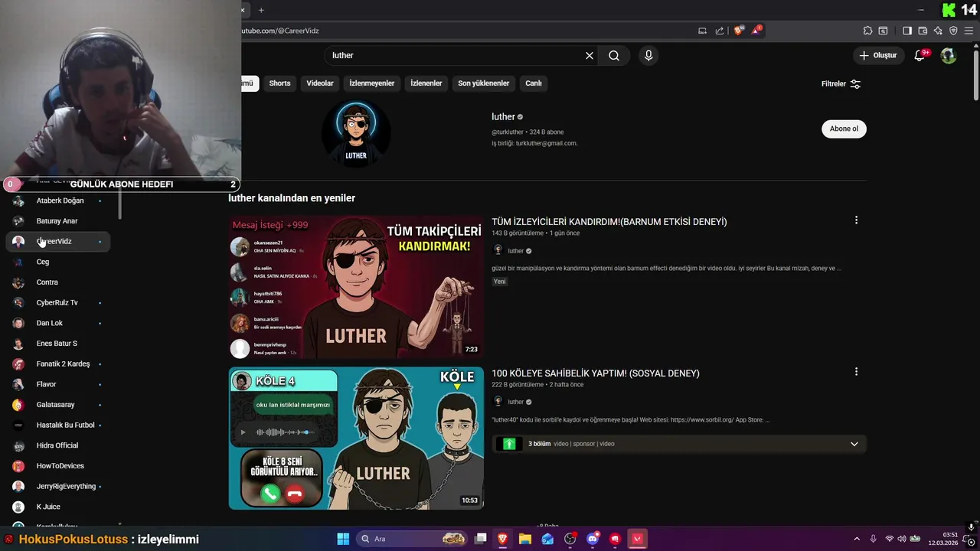
Task: Select the İzlenenler filter chip
Action: click(426, 83)
